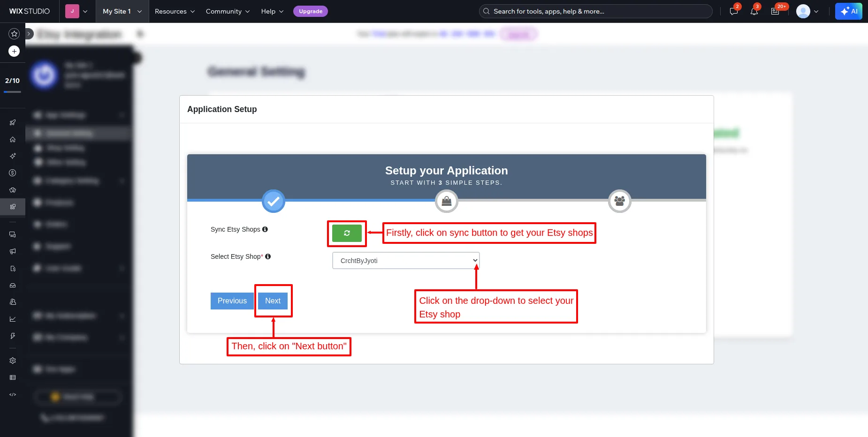Open the user profile avatar menu
Viewport: 868px width, 437px height.
[807, 11]
